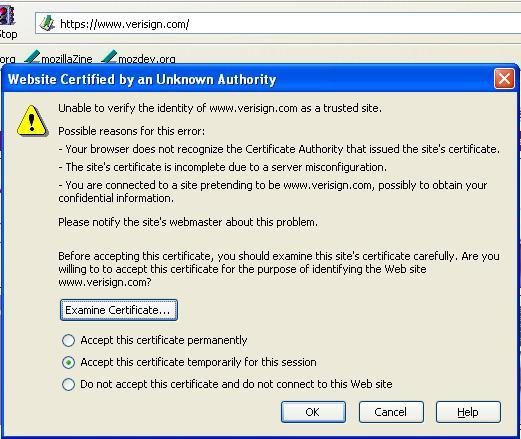Click the mozdev.org bookmark icon
The image size is (521, 439).
pos(109,57)
